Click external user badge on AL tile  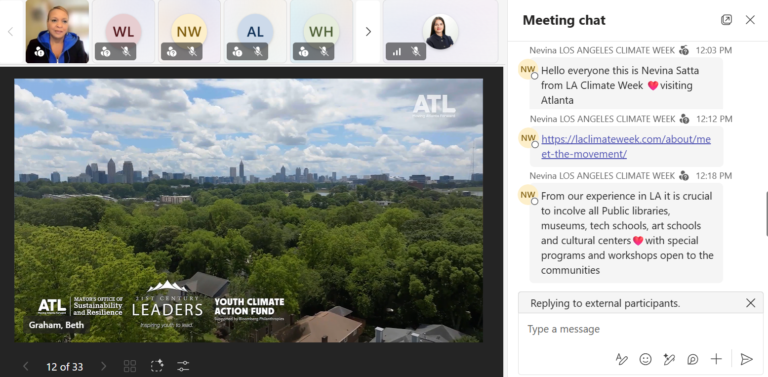pos(238,51)
